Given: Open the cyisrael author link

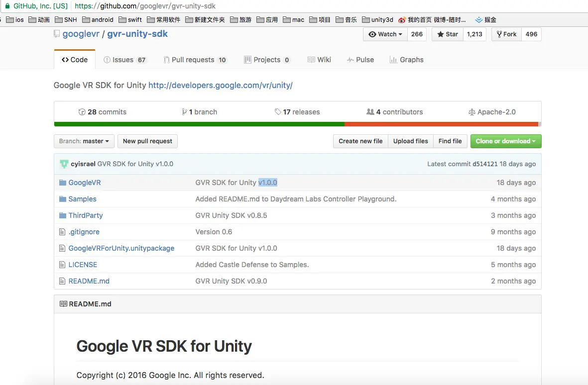Looking at the screenshot, I should tap(83, 164).
